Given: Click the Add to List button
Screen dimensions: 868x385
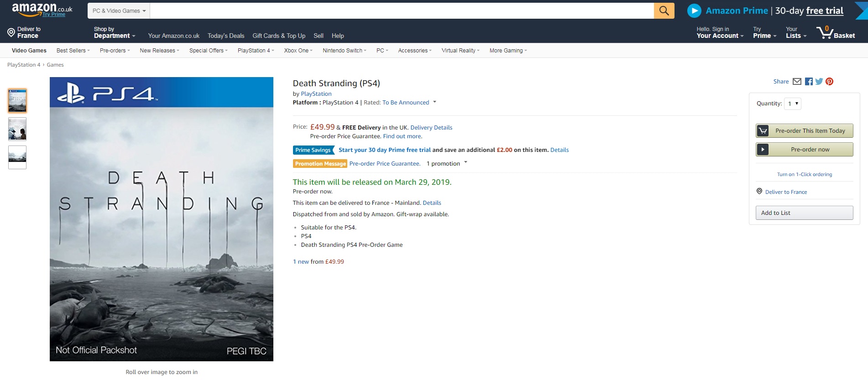Looking at the screenshot, I should click(805, 213).
